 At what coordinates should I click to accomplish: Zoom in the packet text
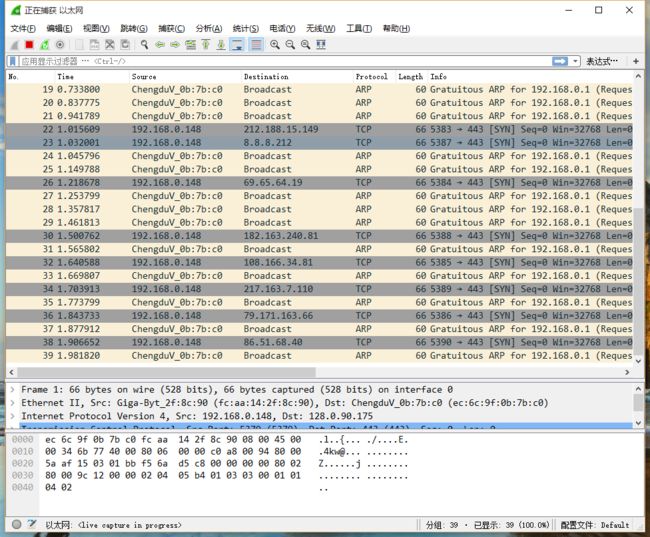274,45
